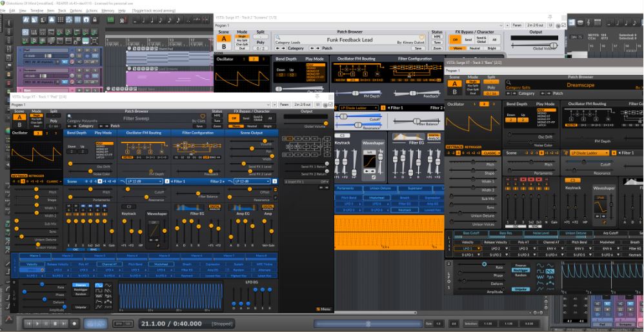Click the Record button in REAPER transport
This screenshot has width=644, height=332.
(74, 324)
